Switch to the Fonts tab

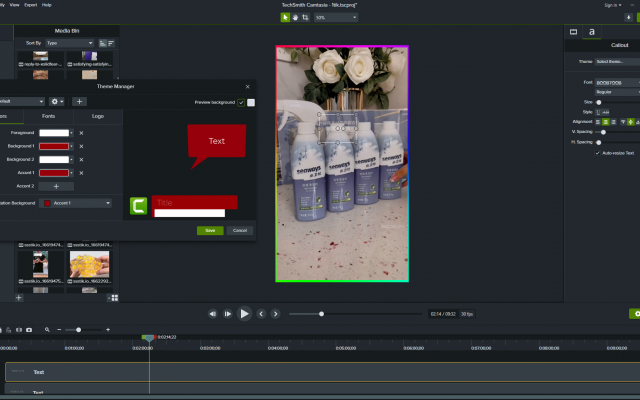(x=48, y=116)
